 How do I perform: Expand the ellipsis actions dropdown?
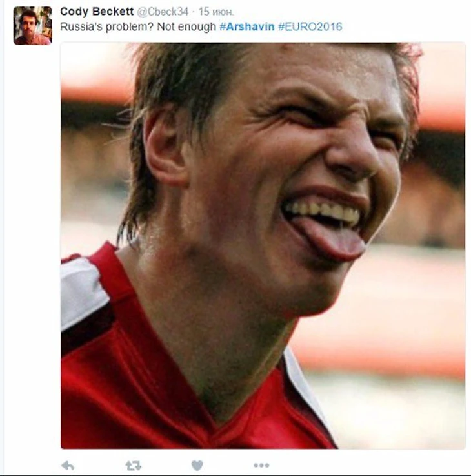point(261,465)
